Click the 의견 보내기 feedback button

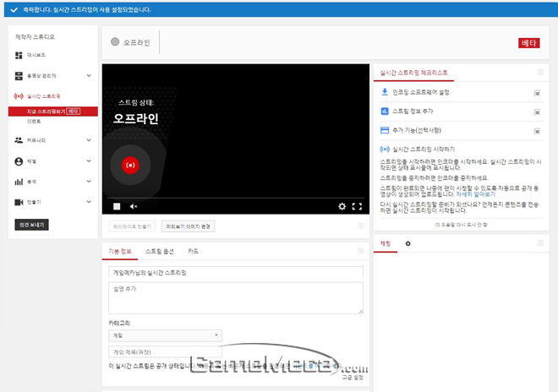pos(31,225)
